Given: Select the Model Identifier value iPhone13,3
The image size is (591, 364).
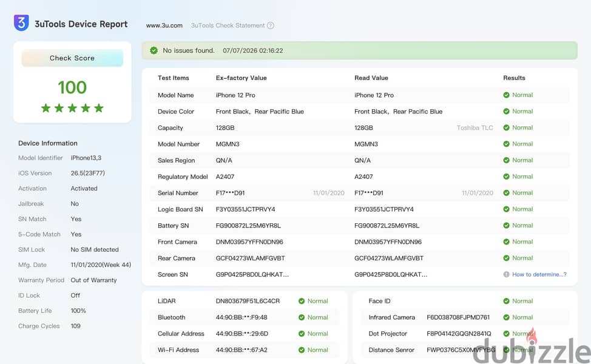Looking at the screenshot, I should click(86, 158).
